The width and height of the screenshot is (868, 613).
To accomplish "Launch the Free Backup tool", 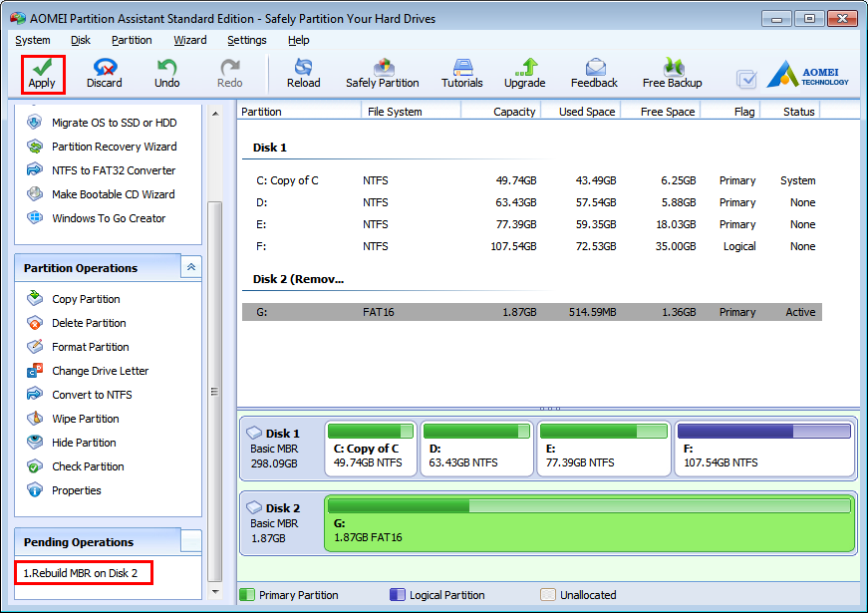I will click(672, 74).
